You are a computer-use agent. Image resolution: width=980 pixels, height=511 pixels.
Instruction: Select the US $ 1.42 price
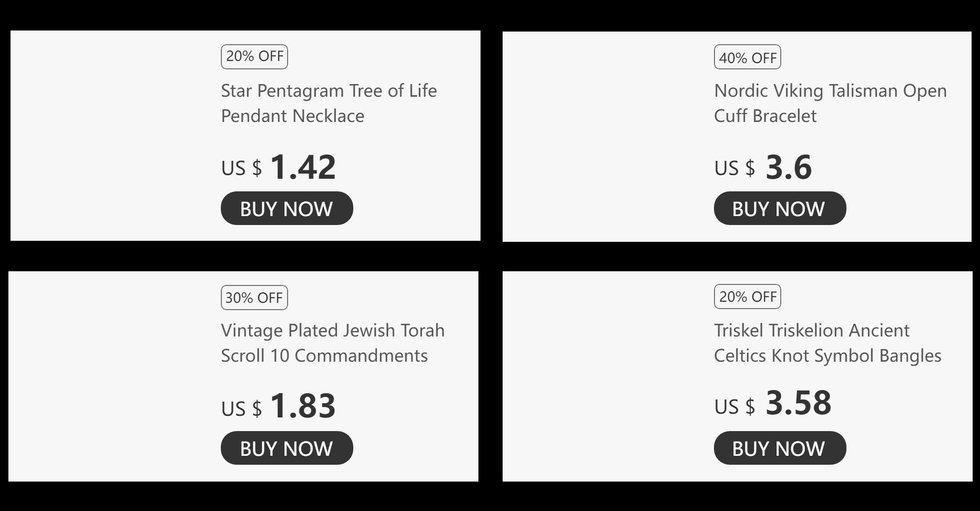coord(278,167)
